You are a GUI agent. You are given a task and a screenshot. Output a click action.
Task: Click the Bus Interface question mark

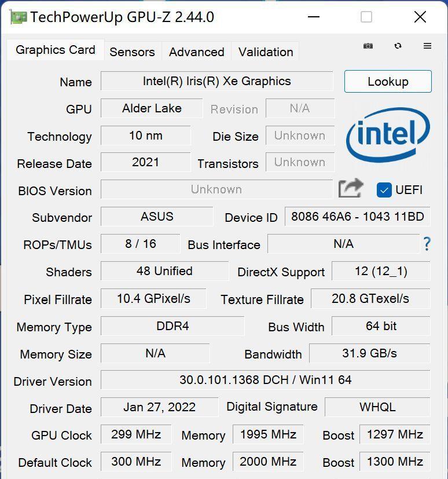[427, 244]
